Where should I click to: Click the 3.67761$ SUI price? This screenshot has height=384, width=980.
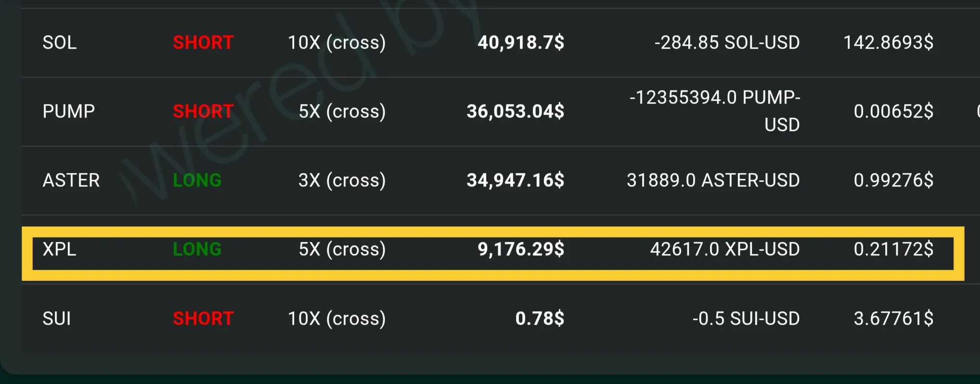click(x=894, y=319)
